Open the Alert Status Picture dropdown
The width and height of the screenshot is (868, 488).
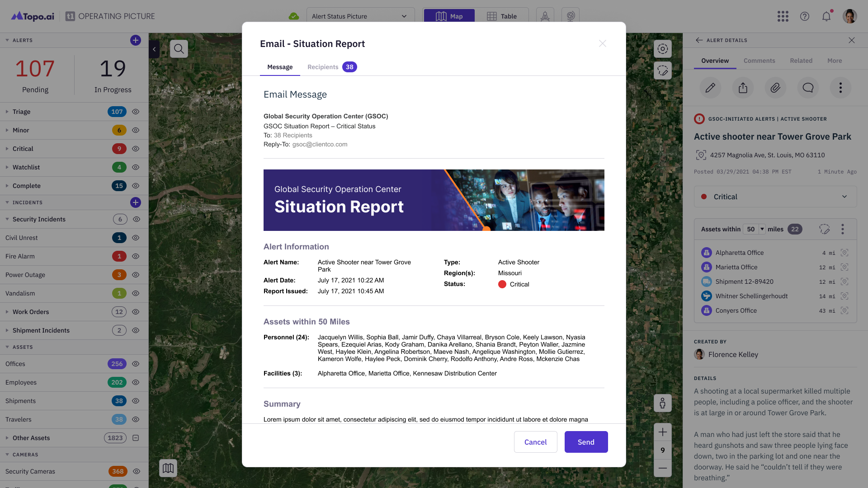360,16
